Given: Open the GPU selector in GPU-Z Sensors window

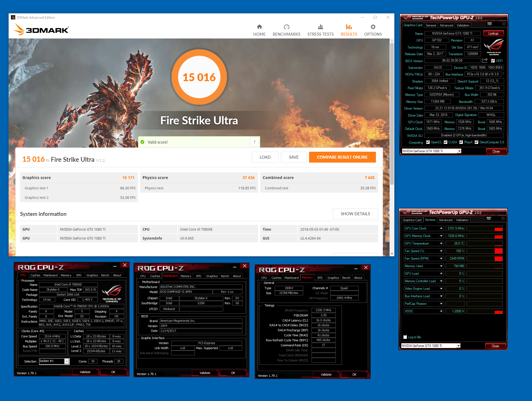Looking at the screenshot, I should 431,346.
